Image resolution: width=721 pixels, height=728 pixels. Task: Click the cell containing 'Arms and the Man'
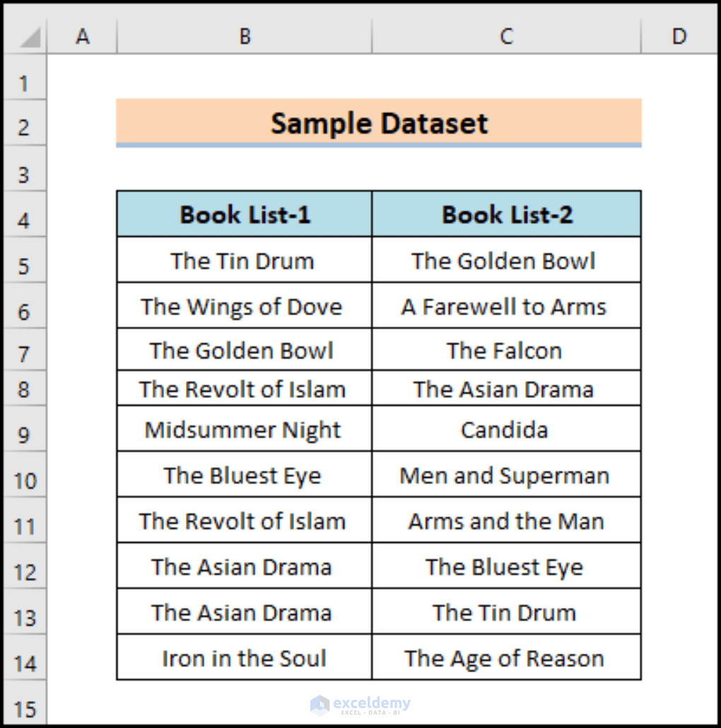tap(505, 521)
